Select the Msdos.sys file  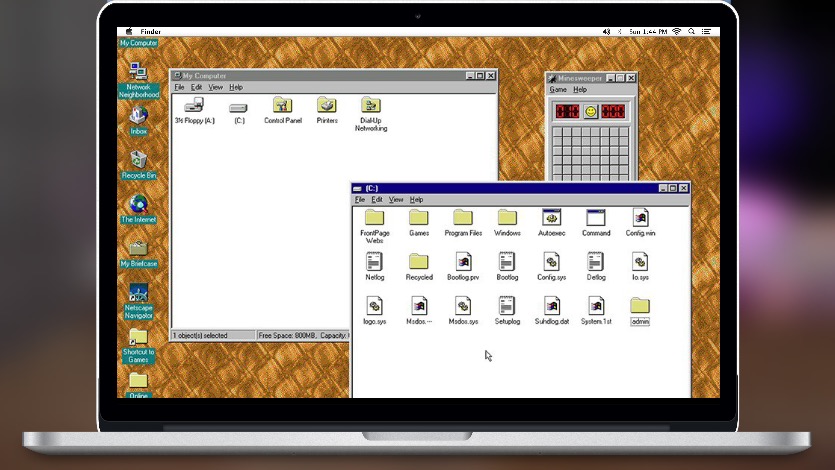(x=463, y=311)
